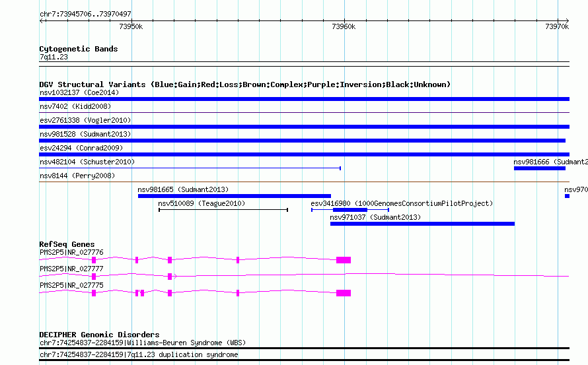The width and height of the screenshot is (588, 365).
Task: Click the PMS2P5|NR_027775 gene label
Action: [x=71, y=286]
